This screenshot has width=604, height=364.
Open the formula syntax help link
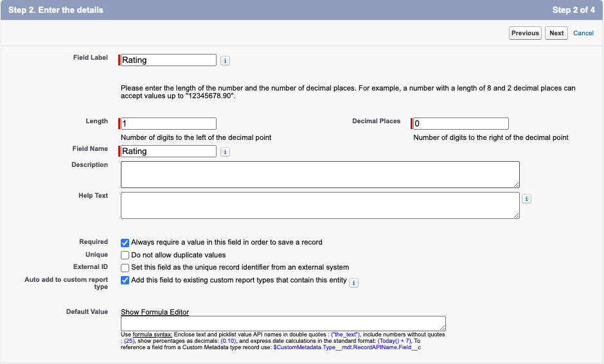[152, 334]
